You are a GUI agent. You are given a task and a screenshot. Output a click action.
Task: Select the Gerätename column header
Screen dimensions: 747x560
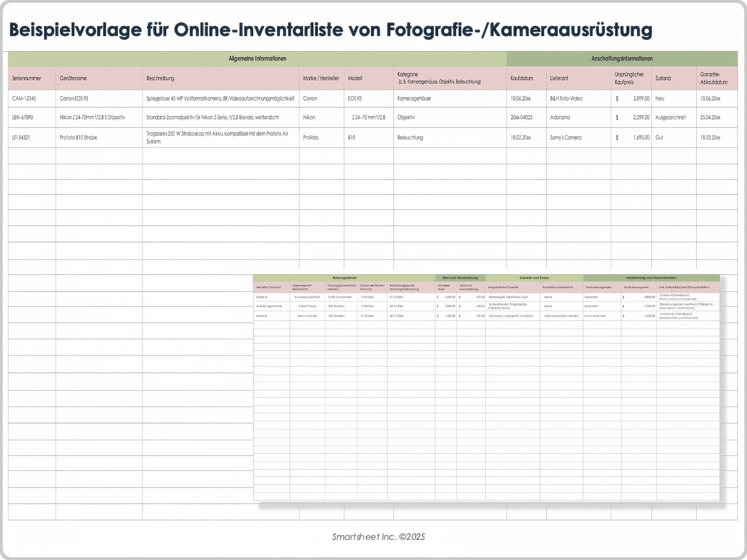click(73, 78)
